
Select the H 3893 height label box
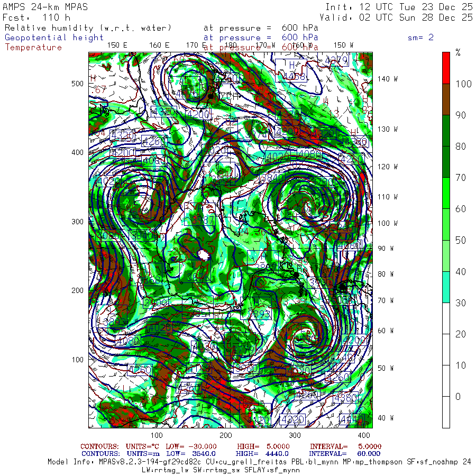[x=256, y=308]
